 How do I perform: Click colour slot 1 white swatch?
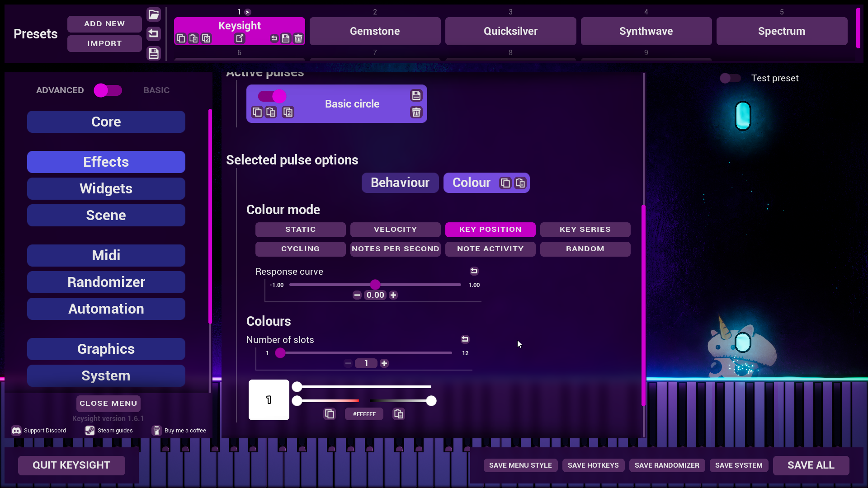[x=269, y=400]
